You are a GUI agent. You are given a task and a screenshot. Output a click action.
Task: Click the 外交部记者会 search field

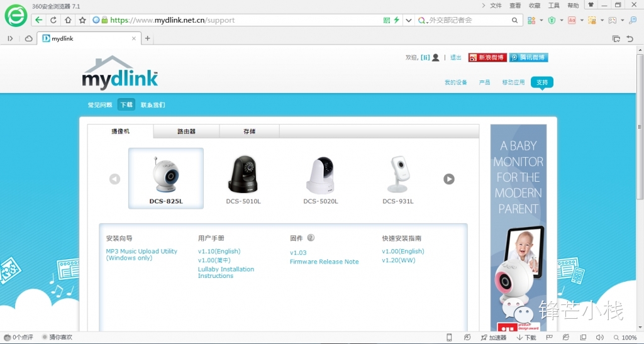click(x=468, y=19)
